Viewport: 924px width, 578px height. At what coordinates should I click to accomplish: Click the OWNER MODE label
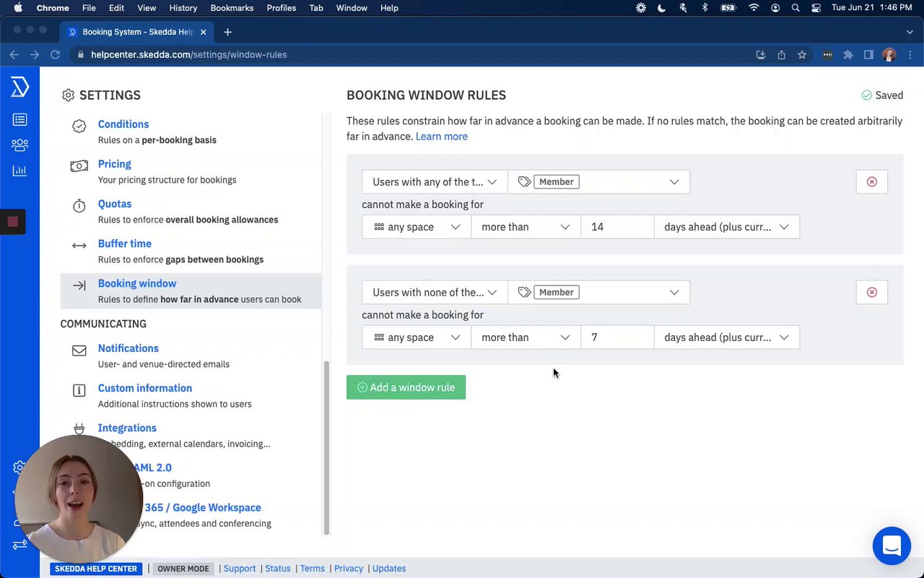pos(183,569)
